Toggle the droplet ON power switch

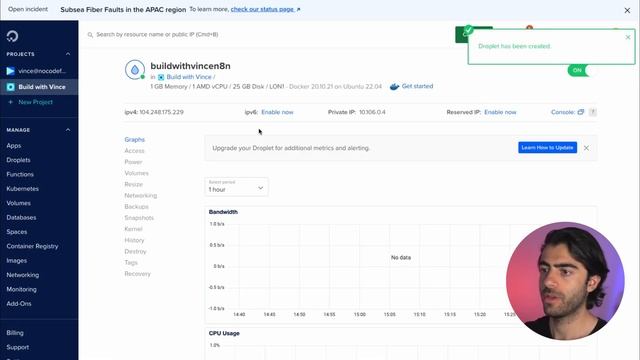click(582, 70)
